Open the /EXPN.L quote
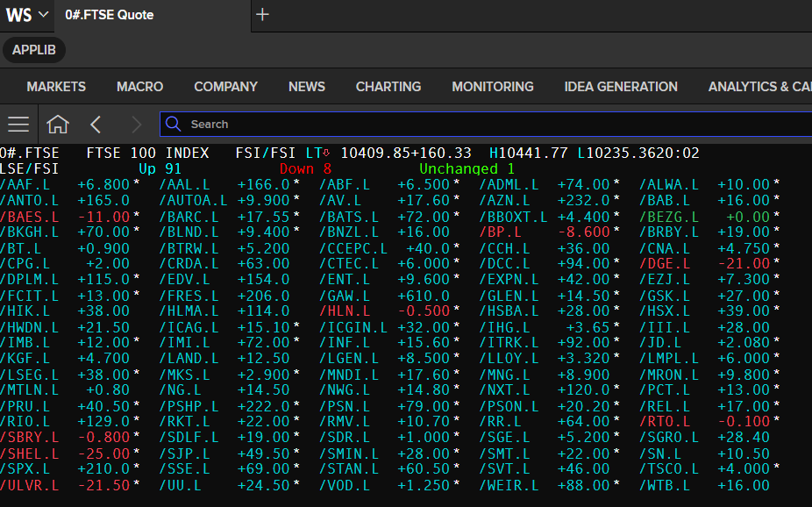This screenshot has height=507, width=812. coord(509,279)
